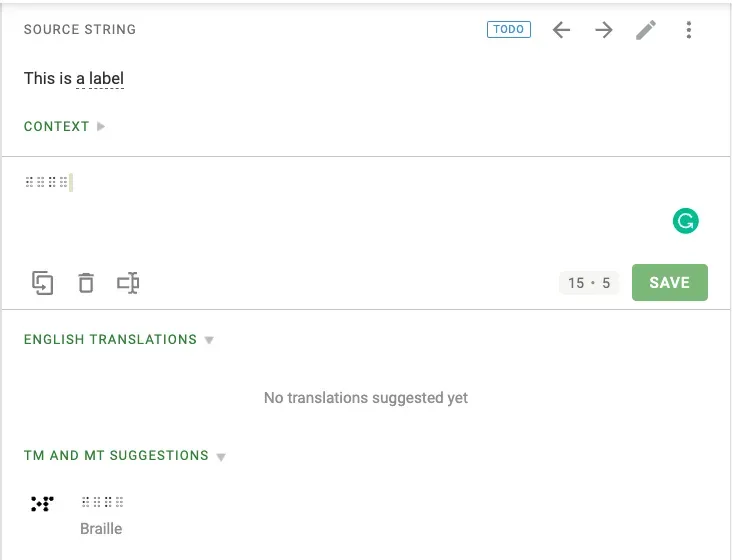The width and height of the screenshot is (732, 560).
Task: Click the pencil icon to edit source string
Action: (646, 30)
